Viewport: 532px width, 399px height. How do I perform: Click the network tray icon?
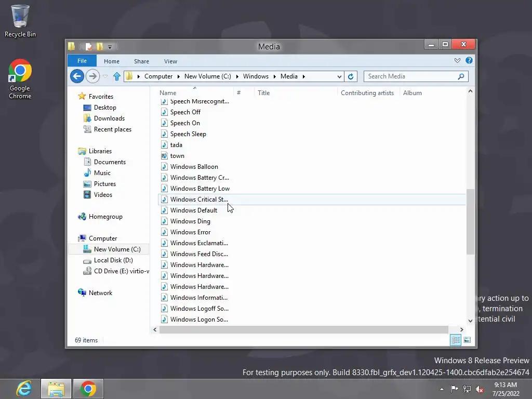tap(467, 389)
